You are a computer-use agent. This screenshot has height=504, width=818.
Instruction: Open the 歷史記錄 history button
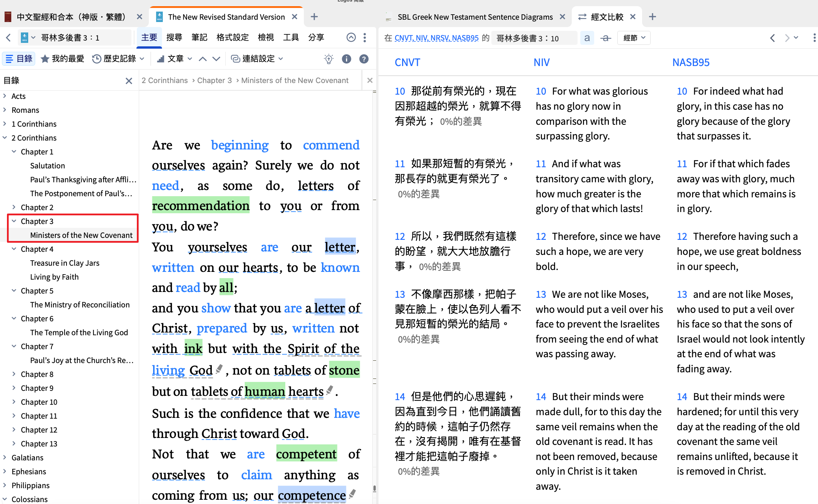point(118,59)
